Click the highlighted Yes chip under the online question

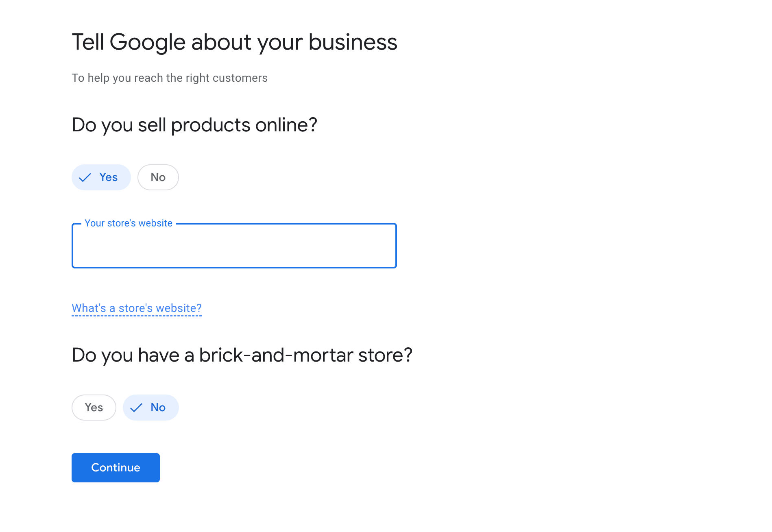point(101,177)
